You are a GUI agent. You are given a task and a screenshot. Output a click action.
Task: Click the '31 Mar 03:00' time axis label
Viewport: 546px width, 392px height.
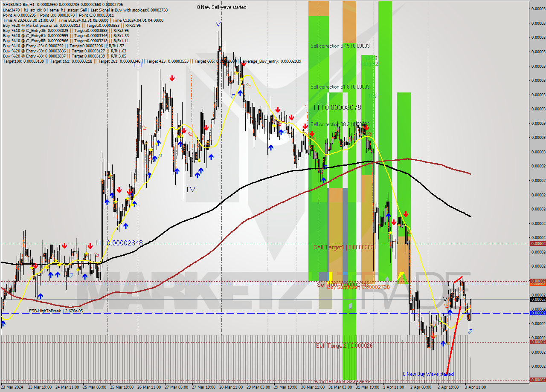pyautogui.click(x=340, y=387)
